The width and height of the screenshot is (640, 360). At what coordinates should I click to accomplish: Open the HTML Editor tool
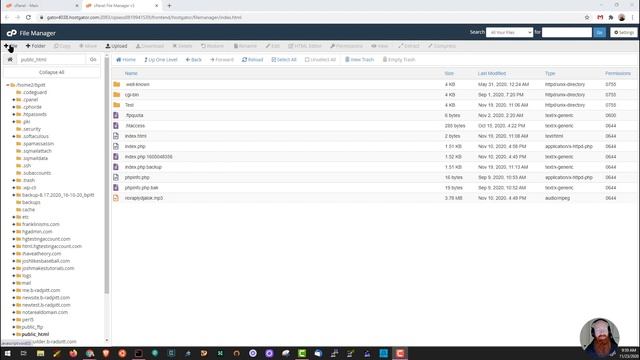point(305,46)
